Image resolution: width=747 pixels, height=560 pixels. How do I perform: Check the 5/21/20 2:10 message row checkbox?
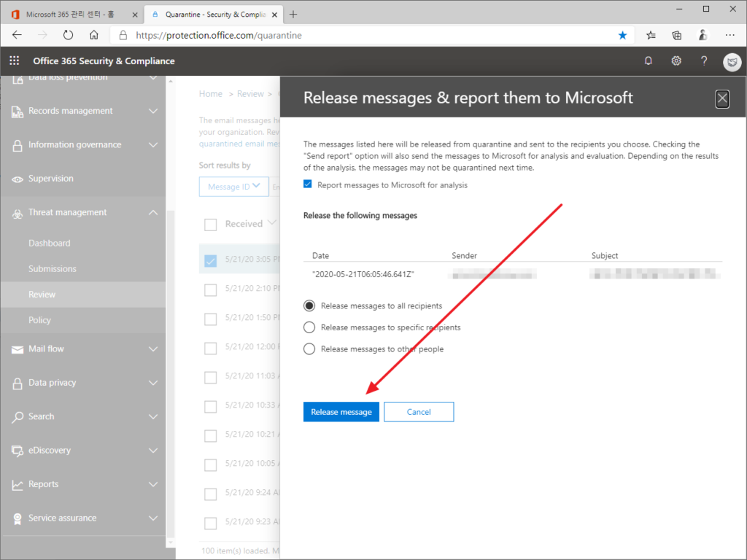210,289
